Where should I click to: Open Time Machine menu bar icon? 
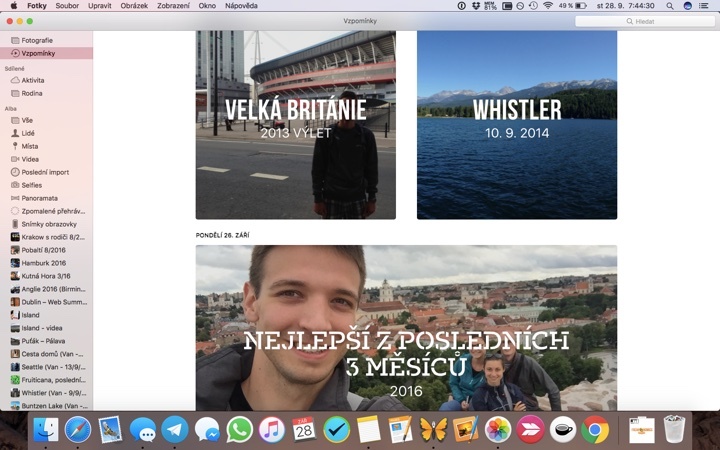click(533, 6)
